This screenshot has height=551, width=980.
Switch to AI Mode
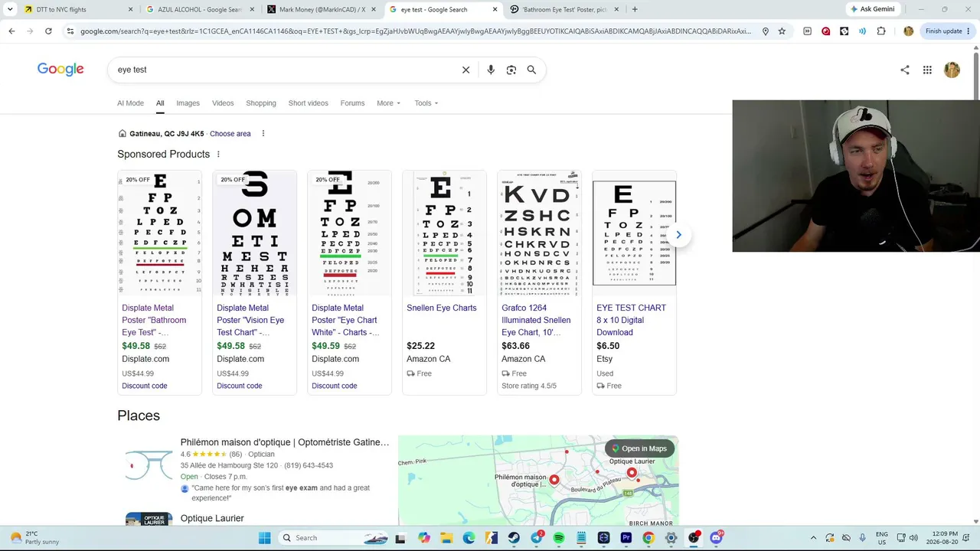click(130, 103)
